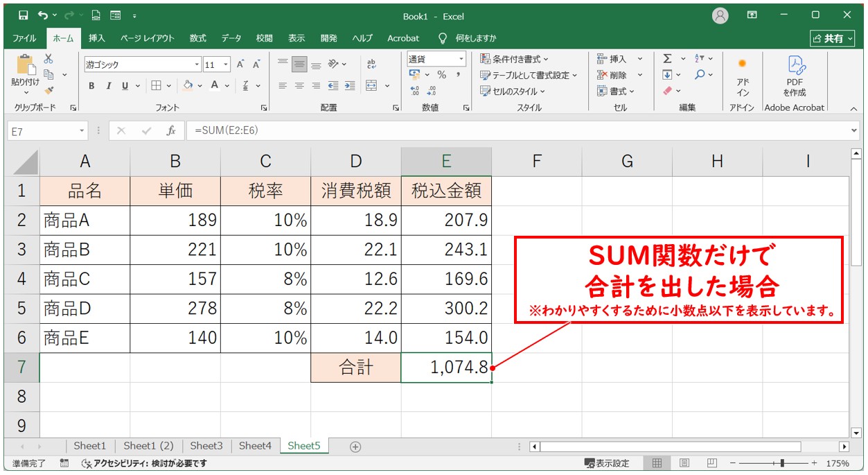Screen dimensions: 868x475
Task: Click the Fill down icon
Action: 668,75
